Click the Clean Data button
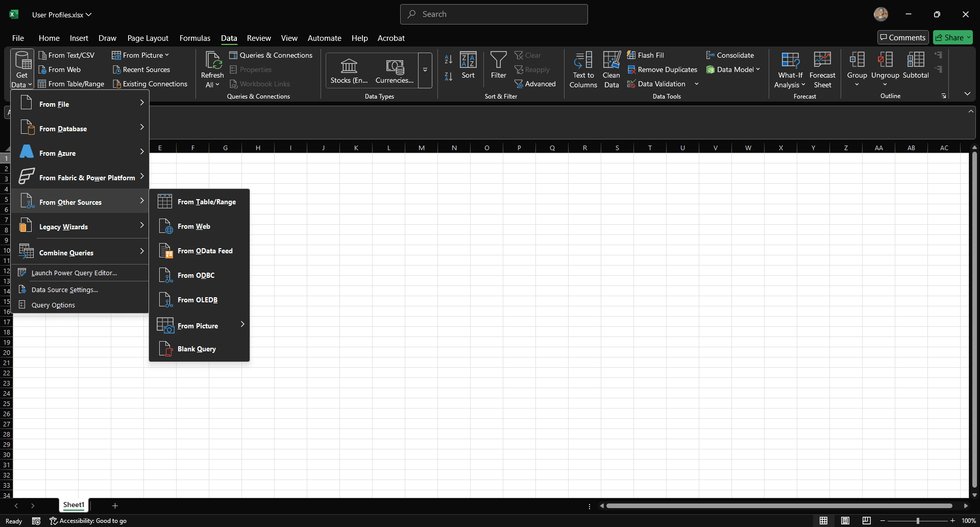980x527 pixels. (611, 70)
